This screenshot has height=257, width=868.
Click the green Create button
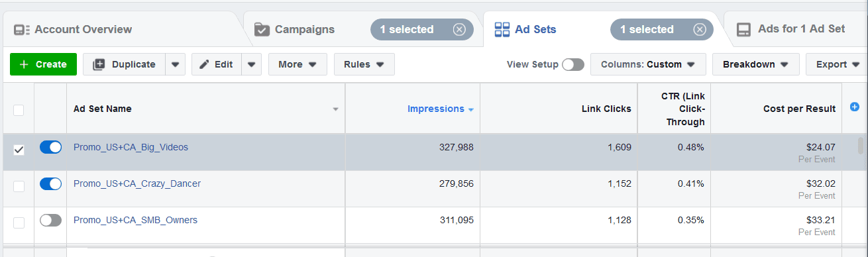pyautogui.click(x=43, y=64)
